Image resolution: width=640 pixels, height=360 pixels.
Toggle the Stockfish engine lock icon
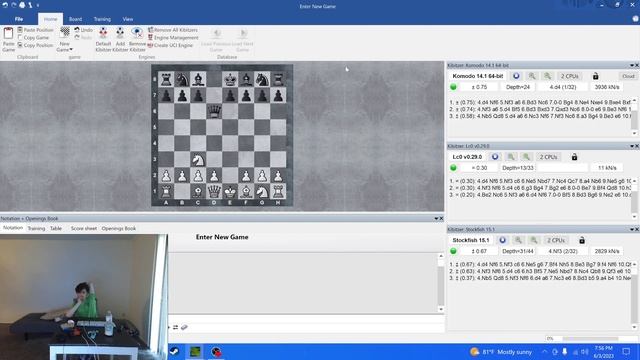(582, 240)
